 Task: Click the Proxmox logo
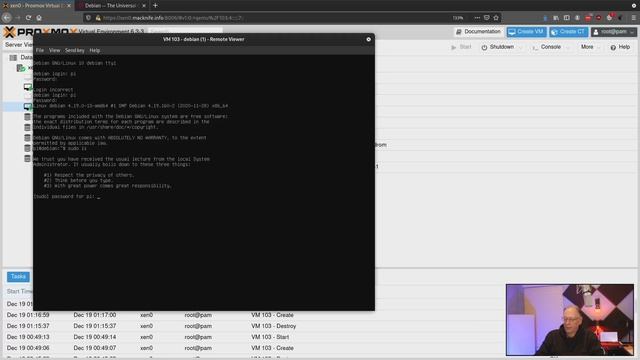pos(40,31)
